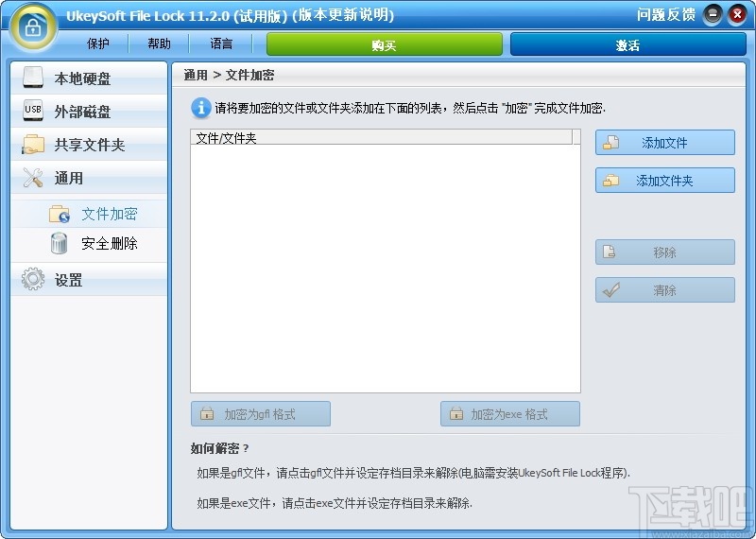Open the 保护 menu
This screenshot has width=756, height=539.
click(x=98, y=43)
